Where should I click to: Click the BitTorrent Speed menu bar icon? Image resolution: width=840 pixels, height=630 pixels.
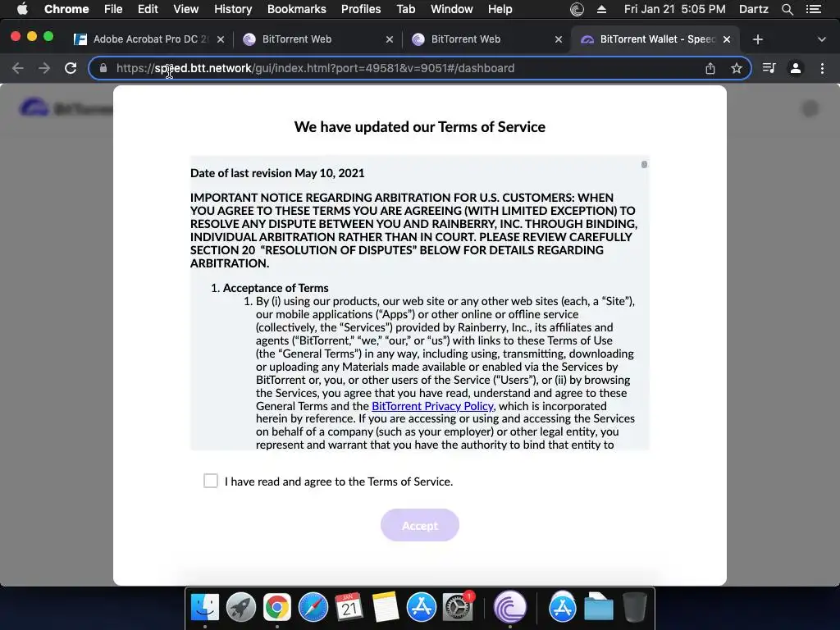click(x=577, y=9)
